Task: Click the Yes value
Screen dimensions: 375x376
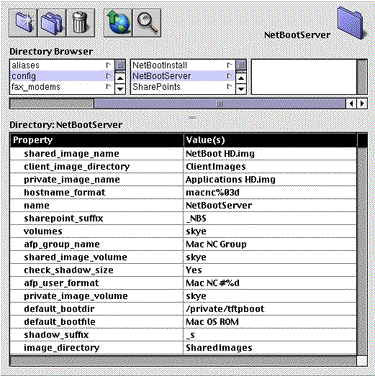Action: [194, 270]
